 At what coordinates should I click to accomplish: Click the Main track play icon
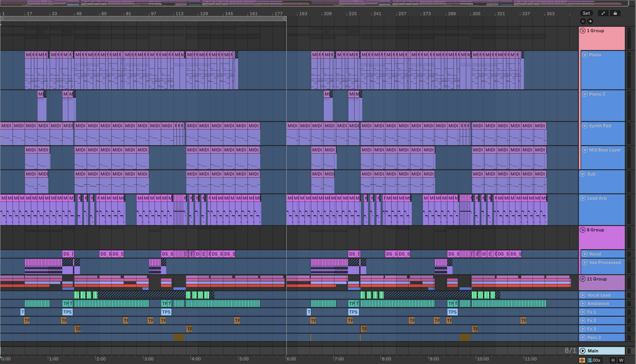click(x=582, y=351)
